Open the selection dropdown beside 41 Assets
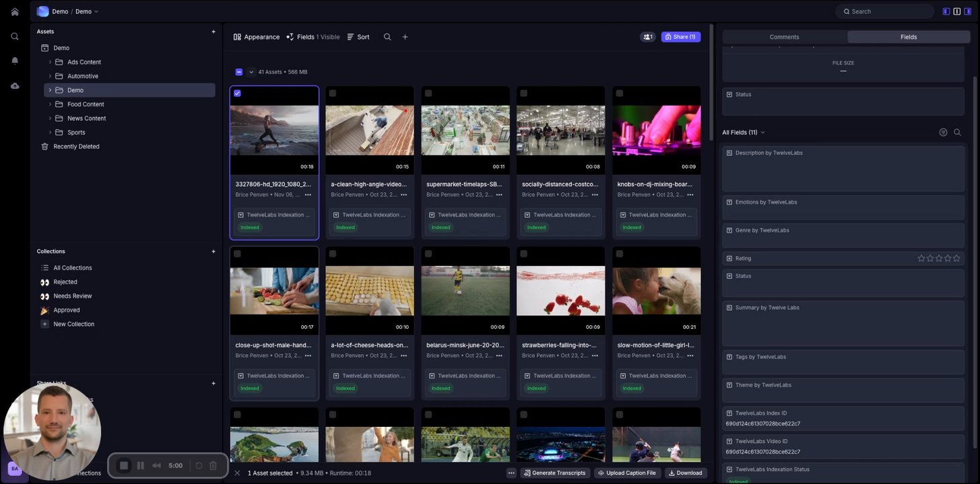The height and width of the screenshot is (484, 980). pos(251,72)
